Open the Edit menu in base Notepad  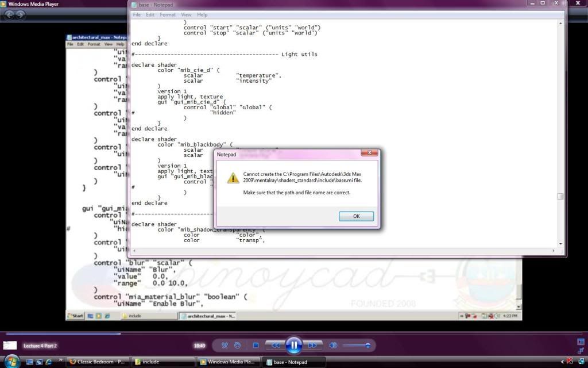150,14
